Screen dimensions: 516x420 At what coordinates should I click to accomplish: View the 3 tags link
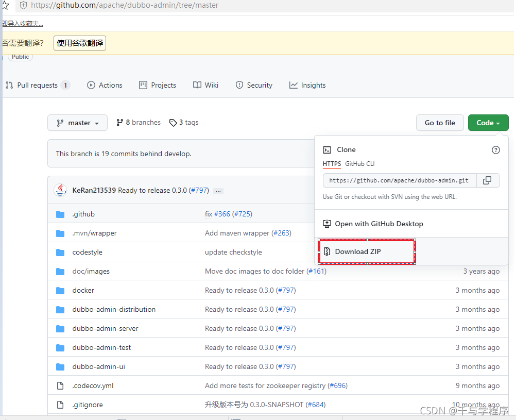[184, 123]
